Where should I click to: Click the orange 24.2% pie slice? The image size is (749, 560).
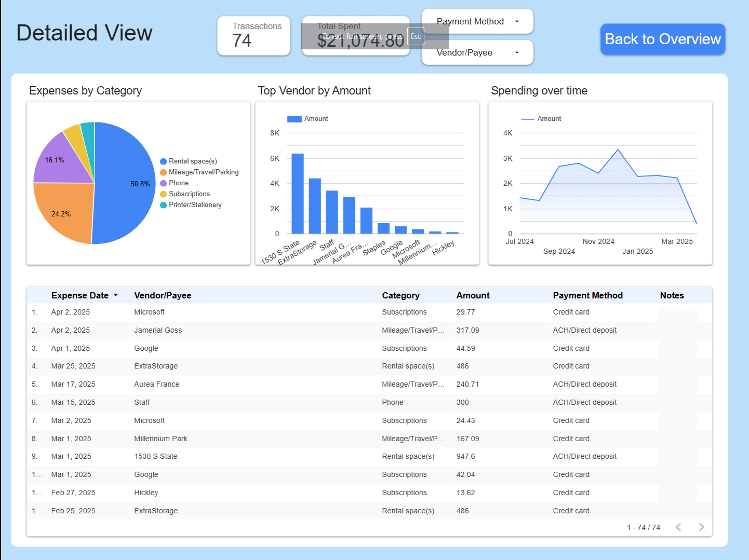tap(65, 213)
